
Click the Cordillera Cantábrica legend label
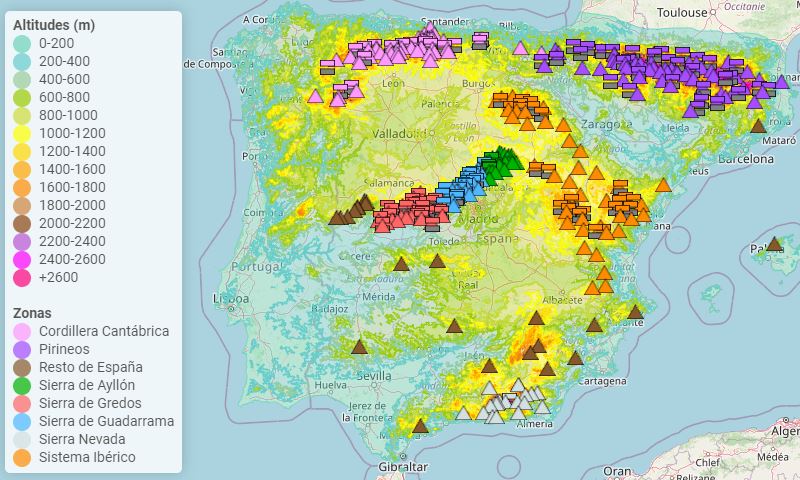[x=104, y=331]
